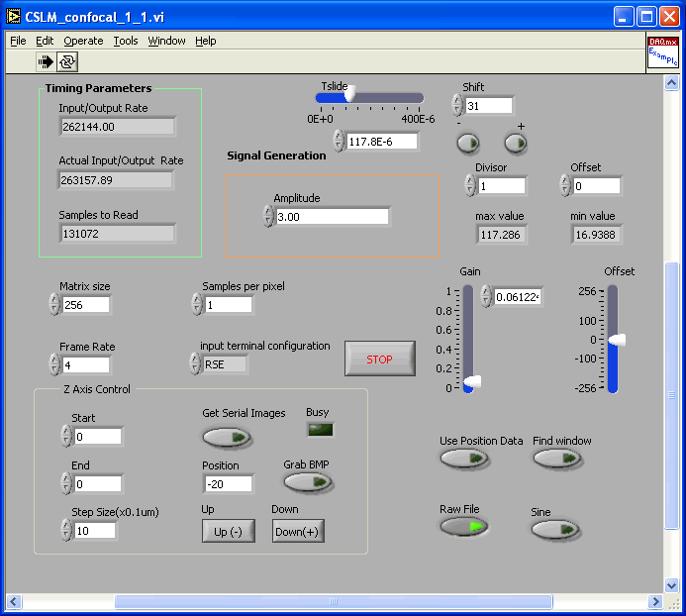This screenshot has width=686, height=616.
Task: Click the DAQmx example icon
Action: tap(662, 52)
